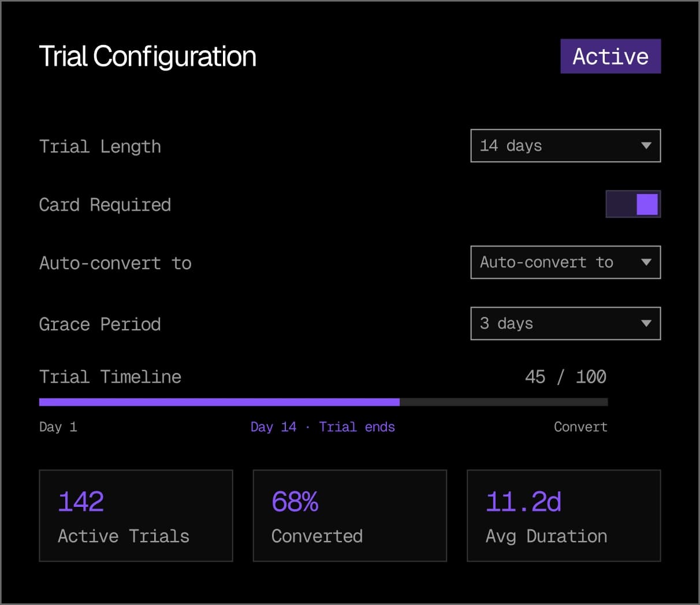
Task: Click the Convert timeline endpoint label
Action: 580,427
